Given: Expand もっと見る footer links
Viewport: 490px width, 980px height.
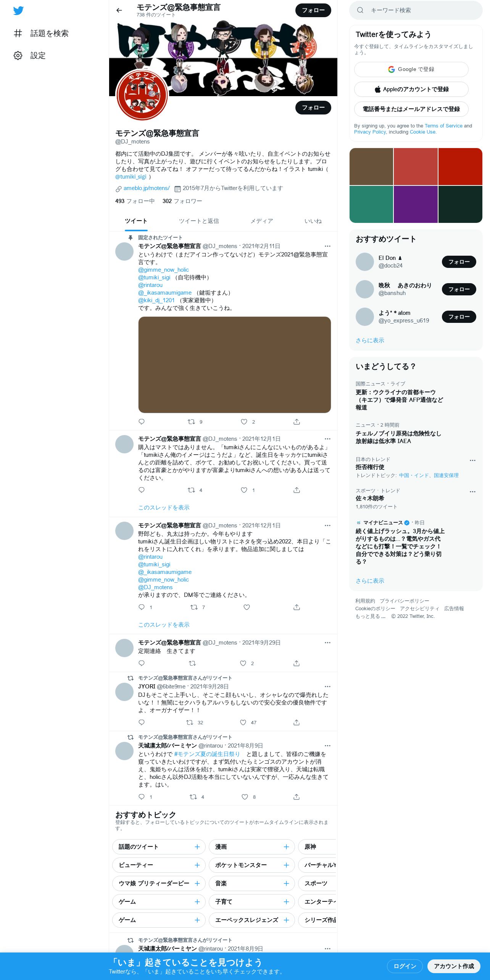Looking at the screenshot, I should pyautogui.click(x=371, y=616).
